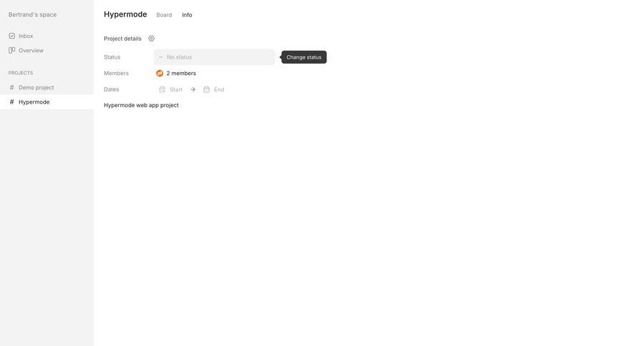Switch to the Board tab
Viewport: 644px width, 346px height.
(164, 15)
